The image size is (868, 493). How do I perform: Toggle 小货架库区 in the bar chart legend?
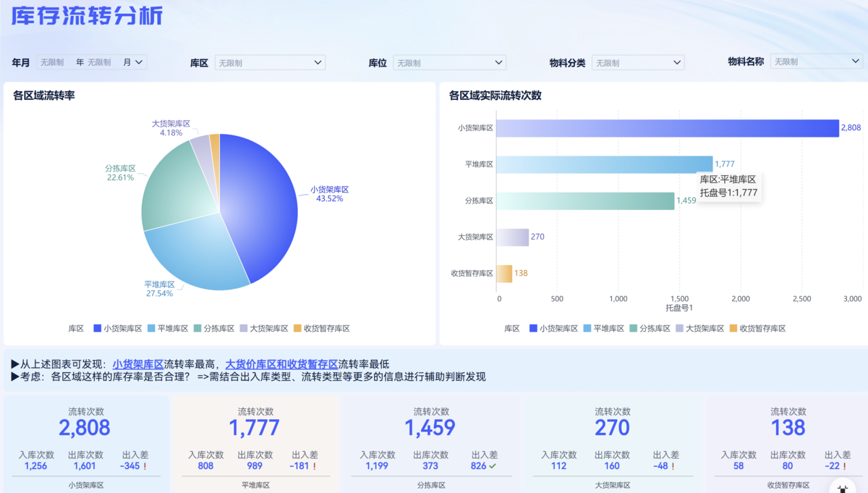[554, 329]
